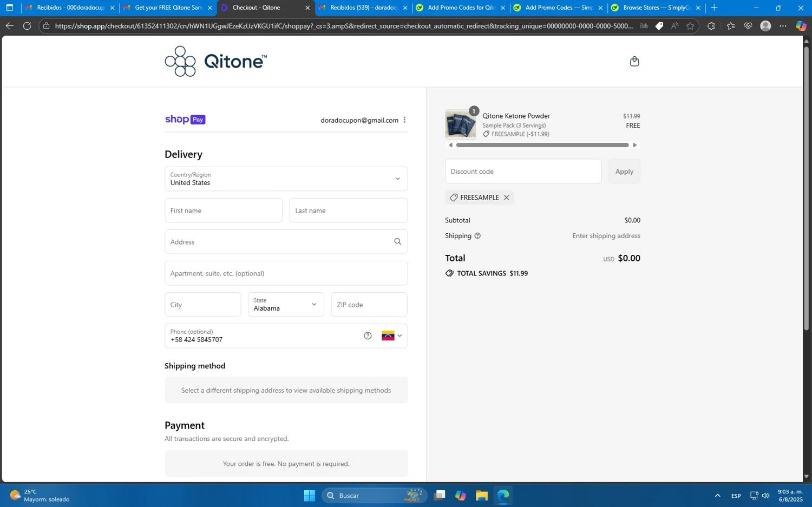Reload the checkout page
Image resolution: width=812 pixels, height=507 pixels.
tap(27, 26)
